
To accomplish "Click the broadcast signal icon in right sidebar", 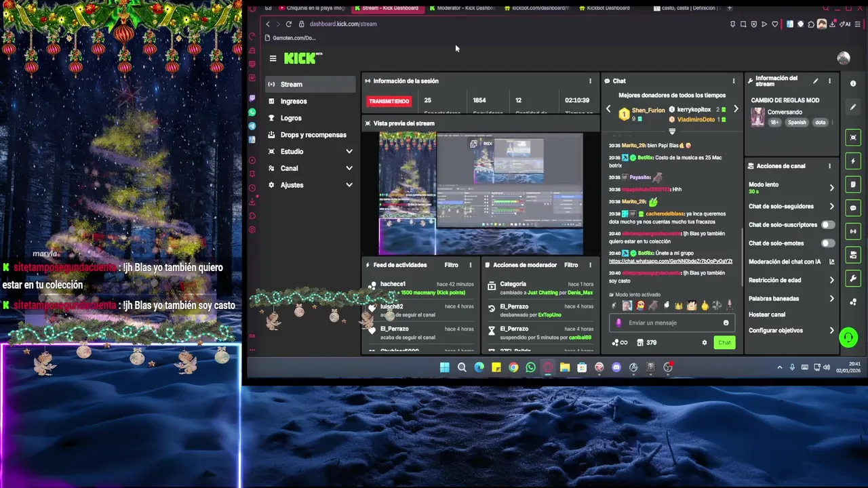I will (x=853, y=231).
